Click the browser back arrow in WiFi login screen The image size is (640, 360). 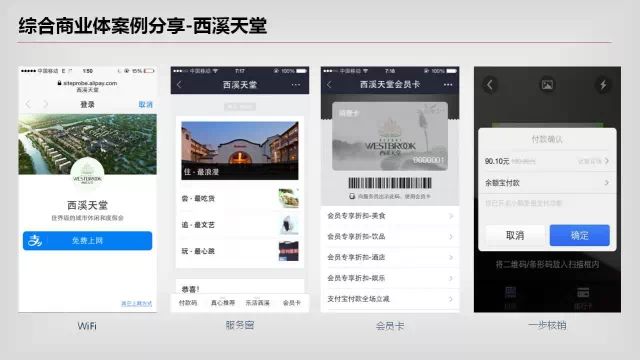pyautogui.click(x=28, y=104)
